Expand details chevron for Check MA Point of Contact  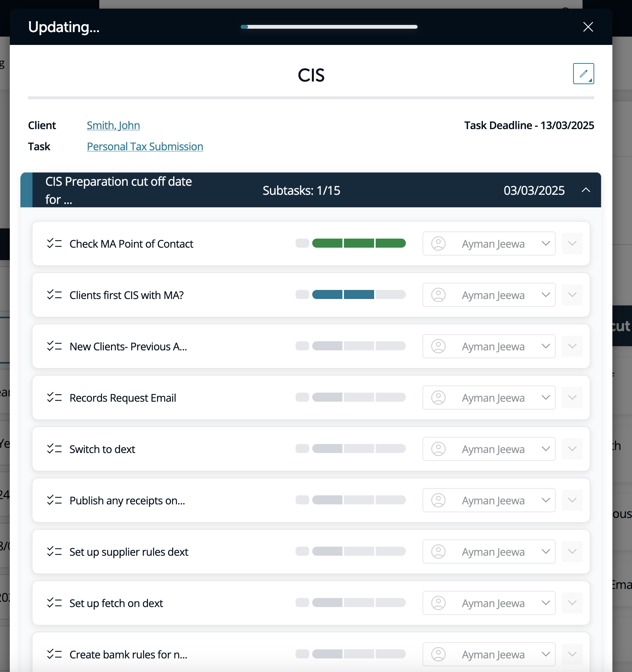tap(572, 244)
